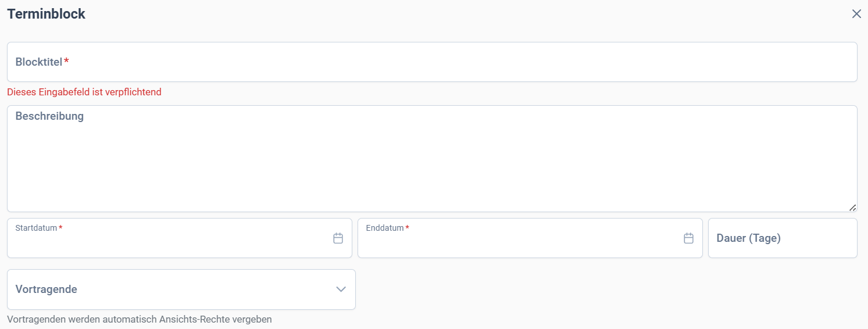This screenshot has width=868, height=329.
Task: Click the red mandatory field error message
Action: coord(84,92)
